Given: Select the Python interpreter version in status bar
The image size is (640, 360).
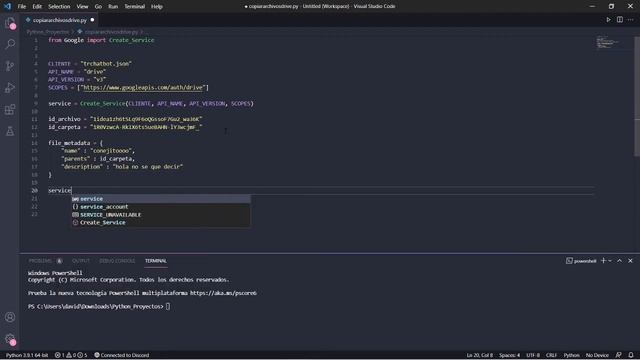Looking at the screenshot, I should pos(27,355).
